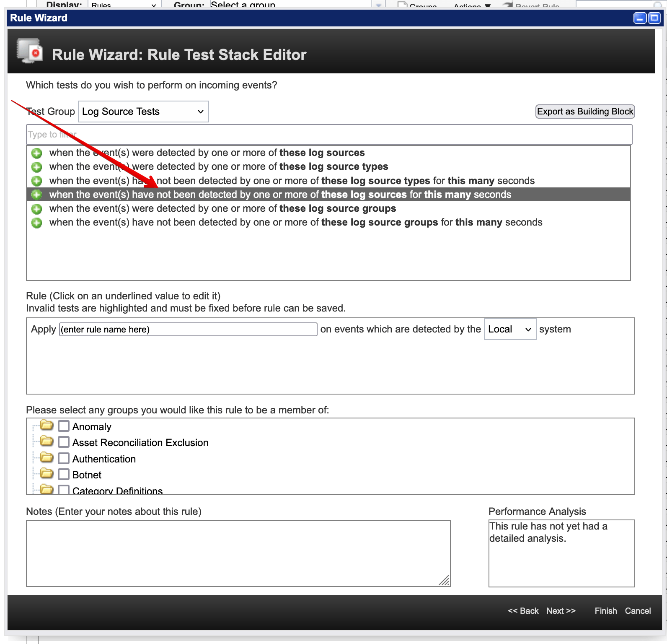Screen dimensions: 667x644
Task: Click the Authentication group label
Action: (x=104, y=459)
